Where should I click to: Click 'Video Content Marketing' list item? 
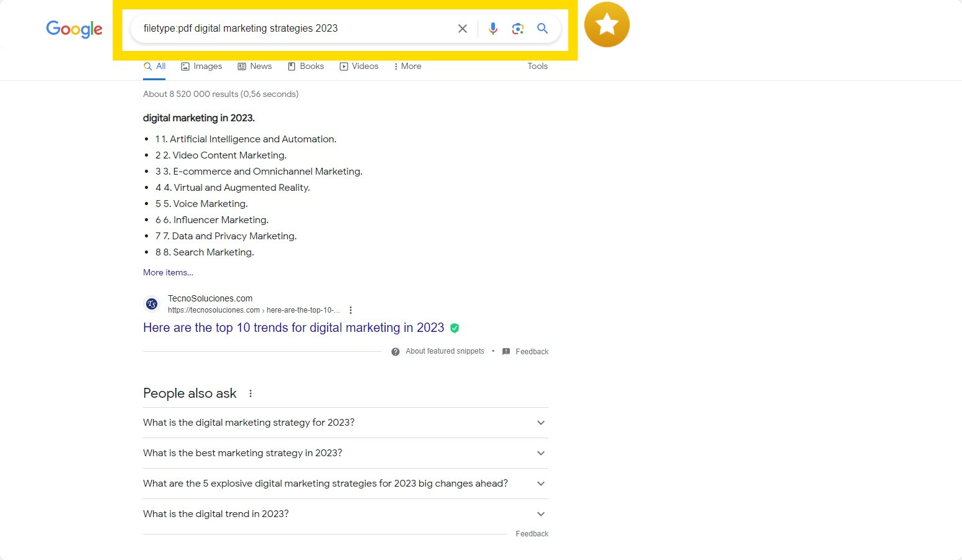coord(221,155)
